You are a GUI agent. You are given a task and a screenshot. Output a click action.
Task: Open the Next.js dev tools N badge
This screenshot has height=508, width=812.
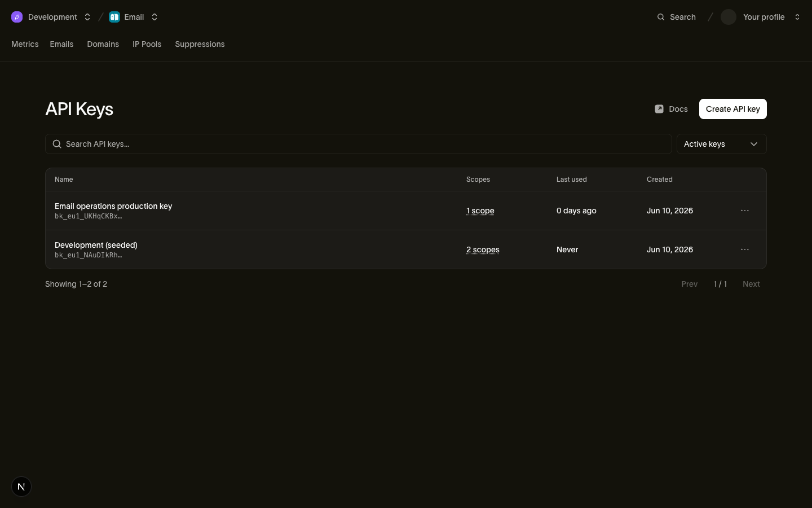21,487
